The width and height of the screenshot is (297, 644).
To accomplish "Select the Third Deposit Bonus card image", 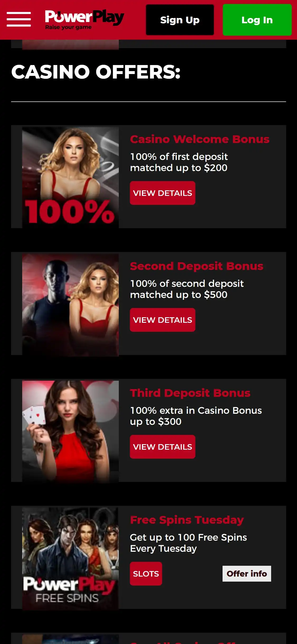I will click(70, 431).
